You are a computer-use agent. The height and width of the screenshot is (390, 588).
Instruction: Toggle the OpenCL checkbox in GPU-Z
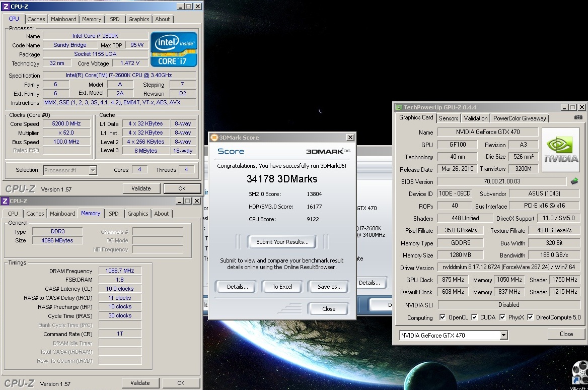coord(443,317)
